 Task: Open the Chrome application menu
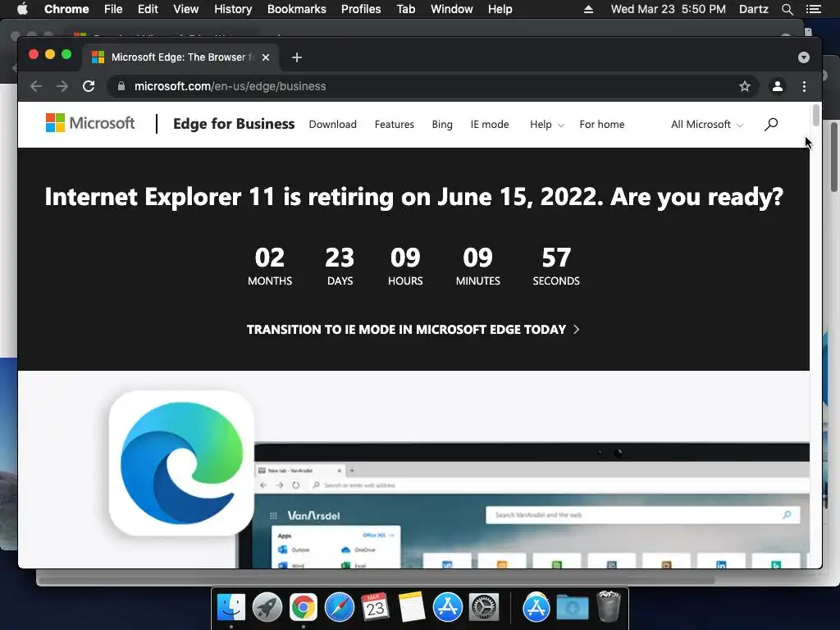click(66, 9)
